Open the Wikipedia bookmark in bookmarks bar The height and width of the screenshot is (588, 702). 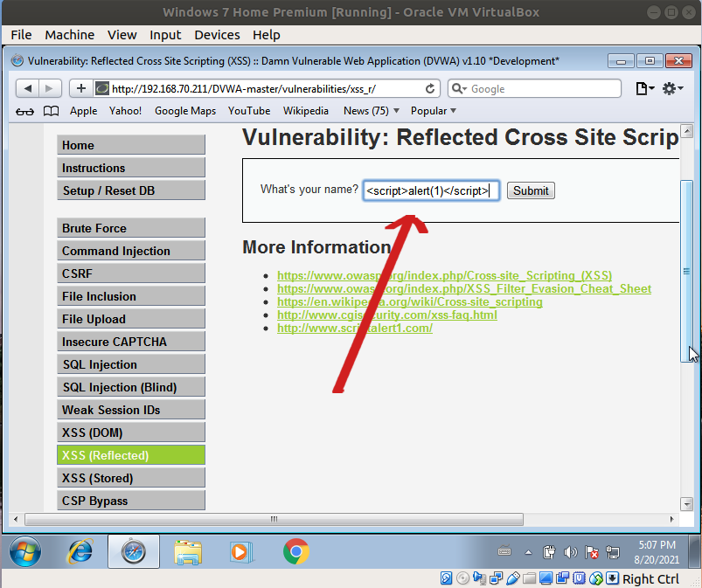point(306,111)
